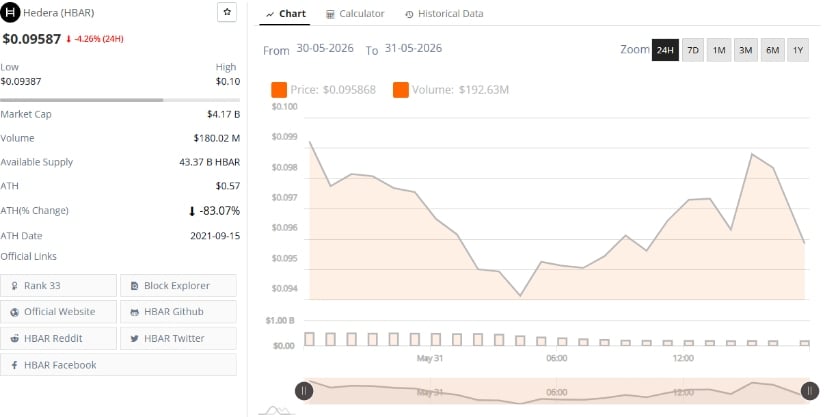Switch to the Historical Data tab
This screenshot has width=825, height=417.
(444, 14)
